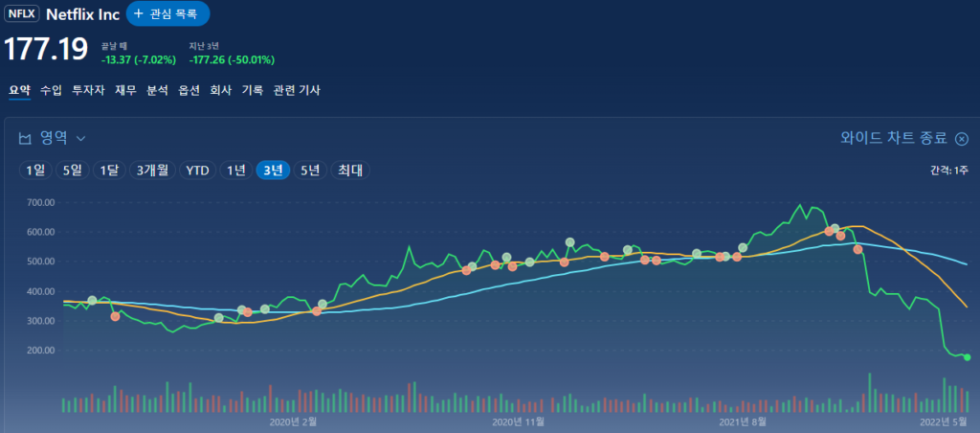Image resolution: width=980 pixels, height=433 pixels.
Task: Expand the 영역 chart type dropdown
Action: pos(81,138)
